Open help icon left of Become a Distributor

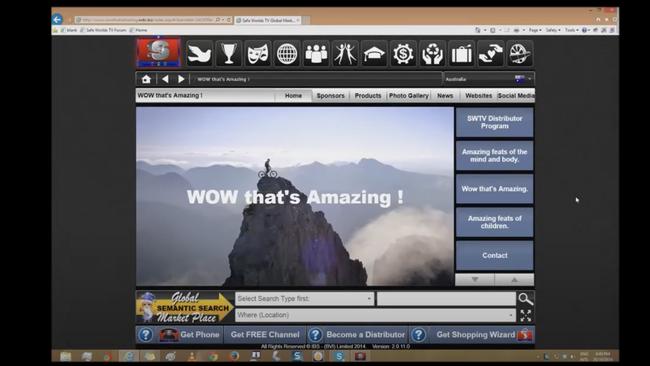click(x=315, y=334)
